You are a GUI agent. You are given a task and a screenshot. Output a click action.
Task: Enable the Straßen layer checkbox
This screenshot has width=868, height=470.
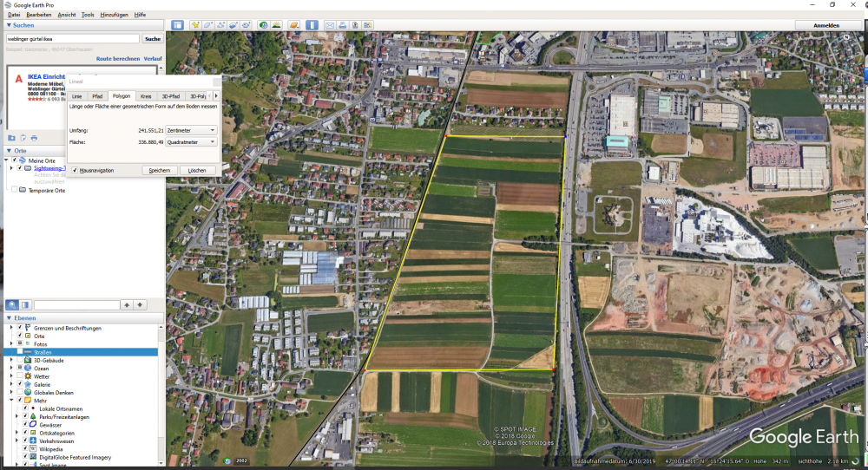[x=20, y=352]
